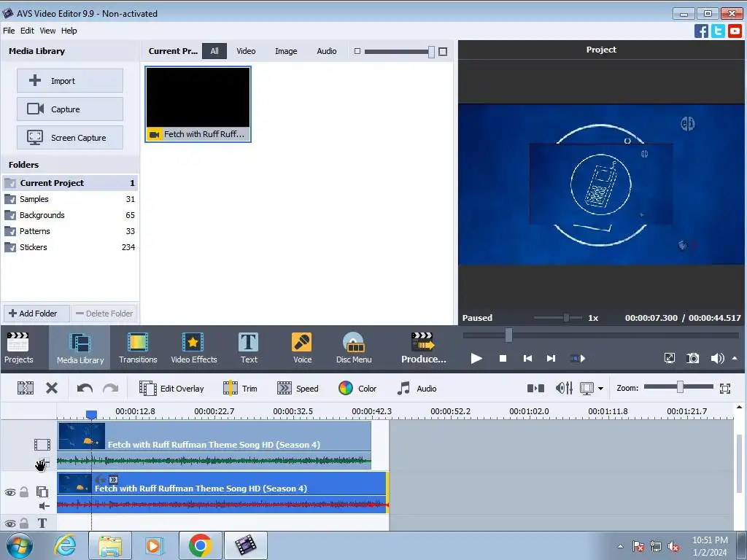Open the Disc Menu section

(354, 348)
